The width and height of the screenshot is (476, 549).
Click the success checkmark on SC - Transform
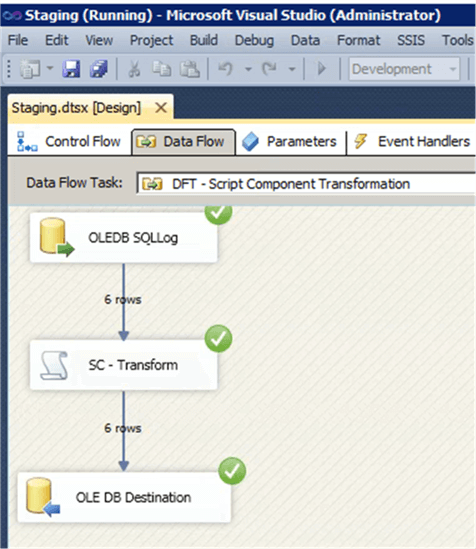(218, 339)
